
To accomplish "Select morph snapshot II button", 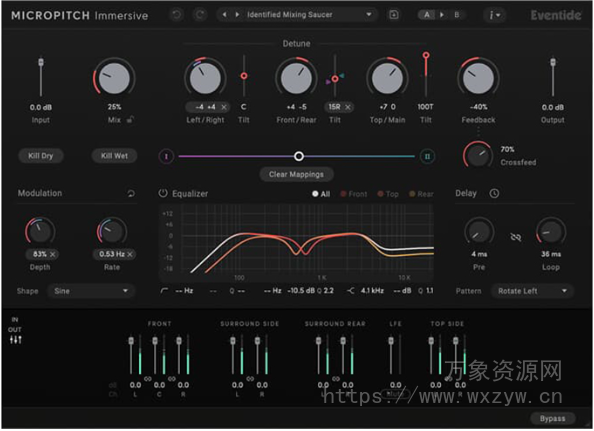I will point(427,156).
